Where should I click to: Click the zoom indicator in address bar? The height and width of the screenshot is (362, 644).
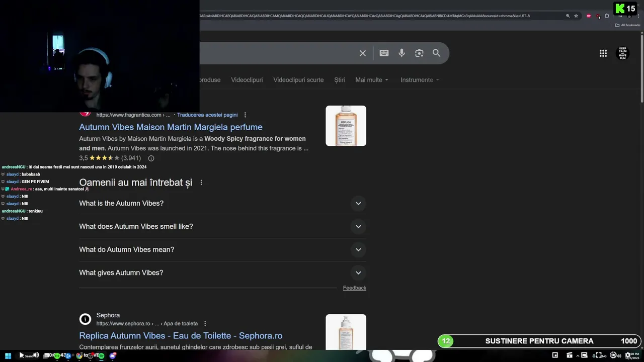pos(568,16)
